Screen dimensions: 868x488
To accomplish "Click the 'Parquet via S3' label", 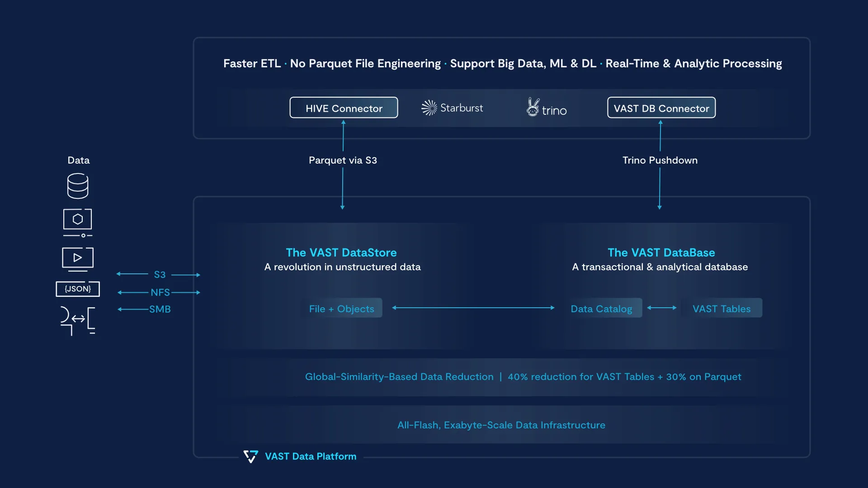I will pyautogui.click(x=343, y=160).
